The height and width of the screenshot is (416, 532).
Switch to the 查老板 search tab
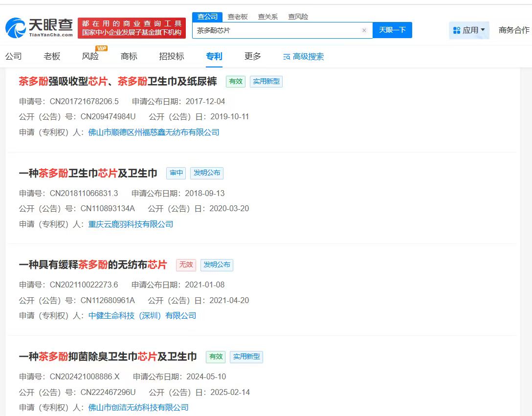[238, 17]
